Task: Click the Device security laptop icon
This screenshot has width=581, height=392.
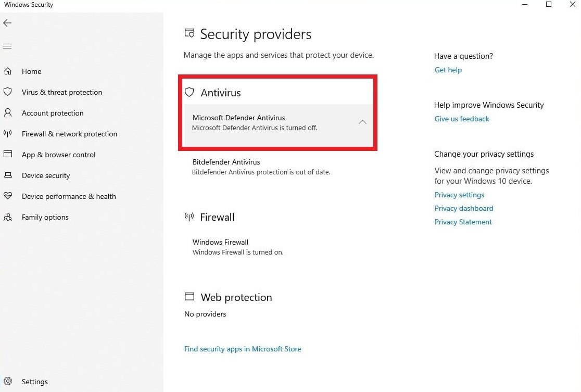Action: click(8, 175)
